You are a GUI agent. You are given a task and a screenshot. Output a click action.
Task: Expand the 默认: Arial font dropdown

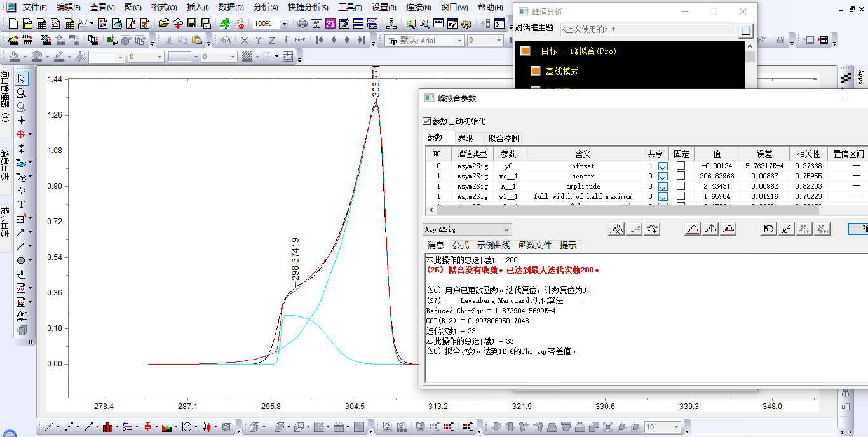[x=459, y=40]
